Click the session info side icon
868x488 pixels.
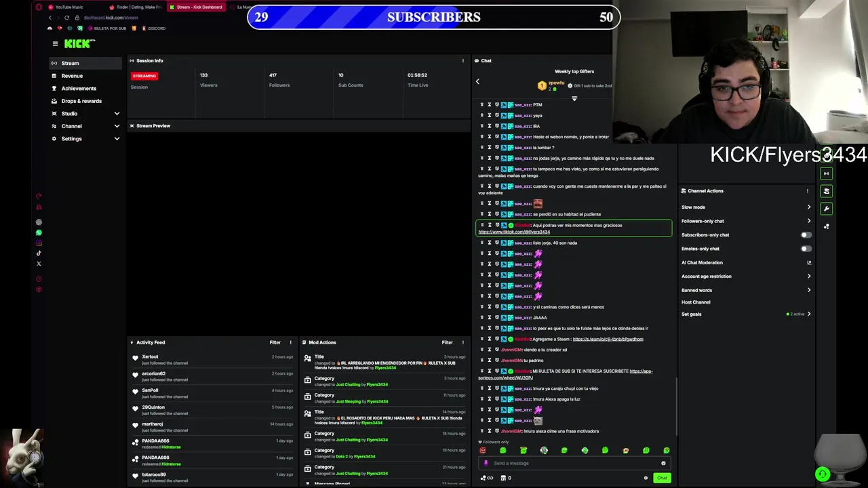click(x=826, y=174)
